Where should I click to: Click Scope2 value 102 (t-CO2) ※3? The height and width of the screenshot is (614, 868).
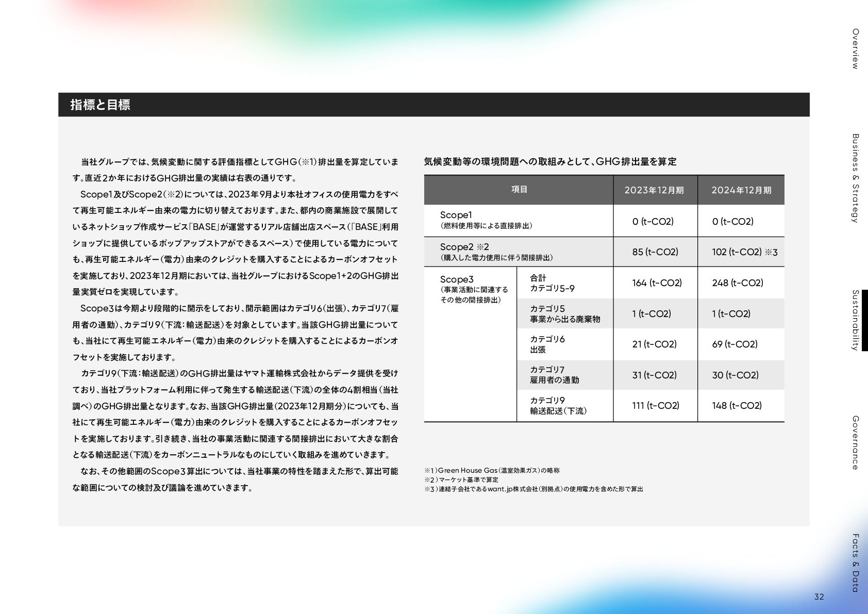(x=744, y=252)
